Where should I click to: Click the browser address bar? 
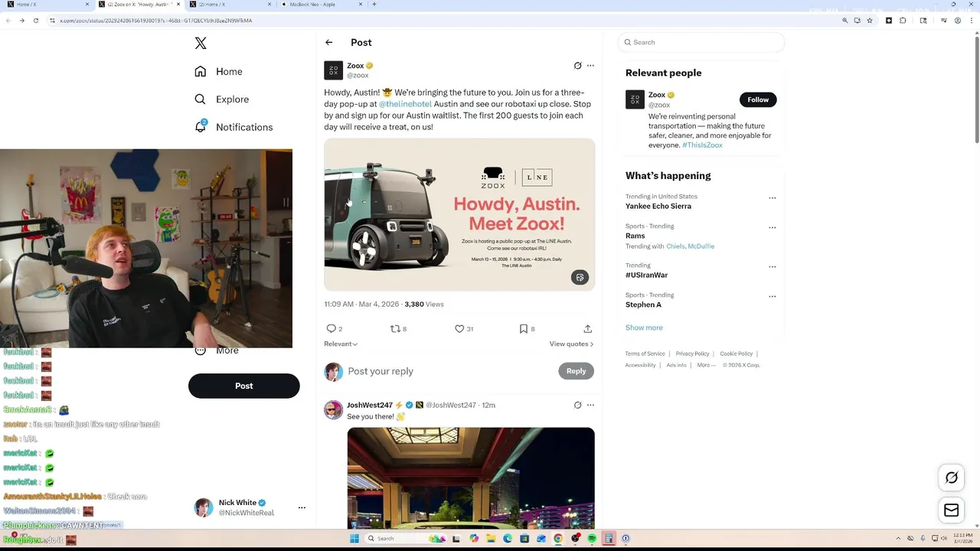click(444, 21)
